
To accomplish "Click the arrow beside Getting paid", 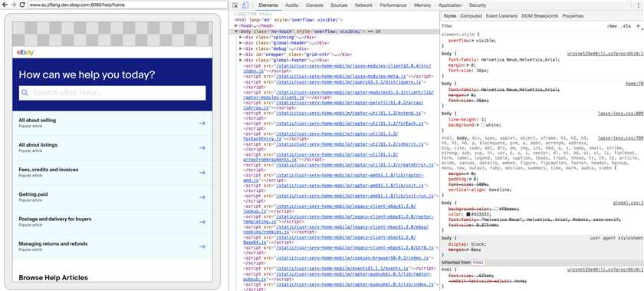I will (x=202, y=197).
